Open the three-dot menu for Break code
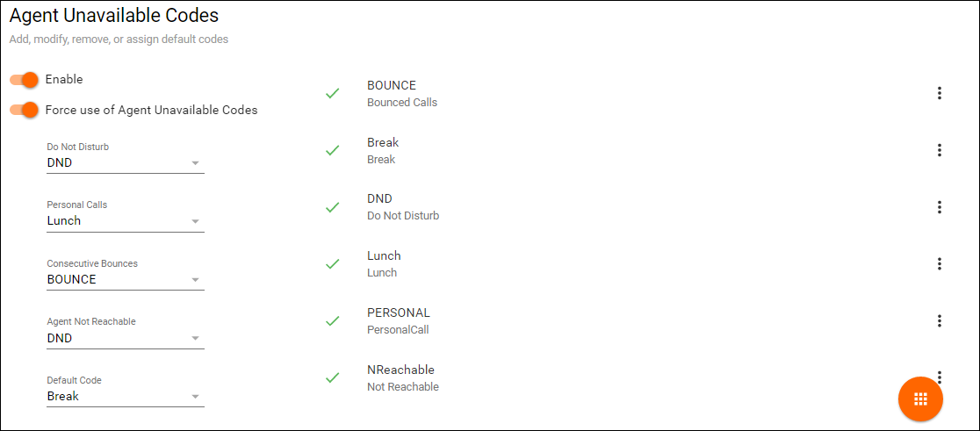 point(939,150)
